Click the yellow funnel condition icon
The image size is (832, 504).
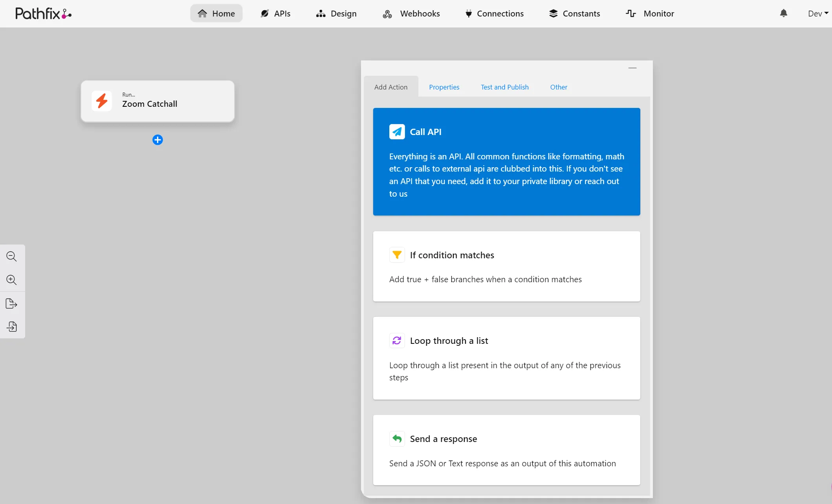click(397, 255)
